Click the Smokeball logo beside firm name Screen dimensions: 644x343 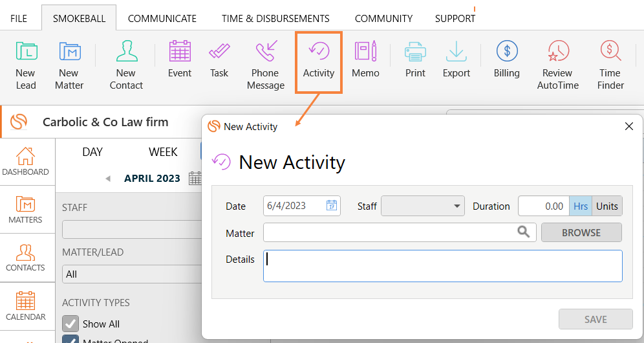(x=19, y=122)
